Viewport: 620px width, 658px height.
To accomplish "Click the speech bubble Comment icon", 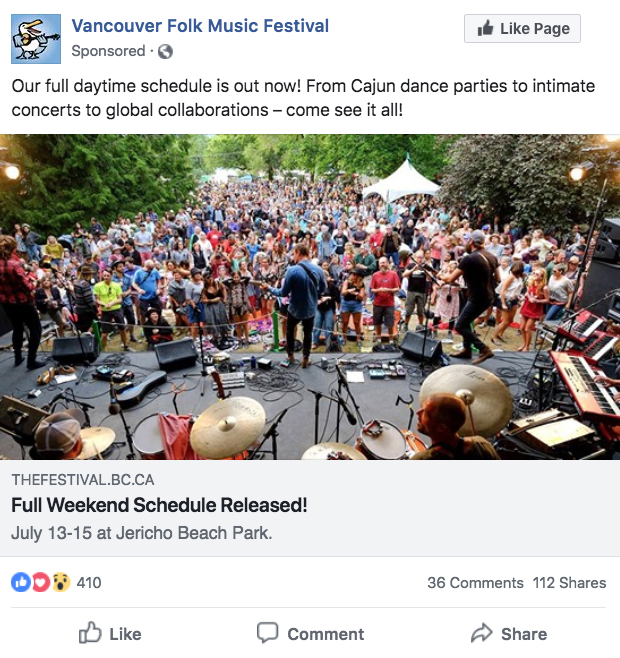I will pyautogui.click(x=267, y=633).
